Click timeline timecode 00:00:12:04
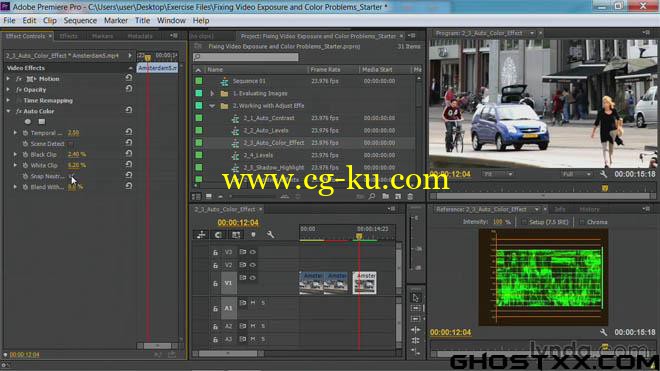 tap(238, 222)
